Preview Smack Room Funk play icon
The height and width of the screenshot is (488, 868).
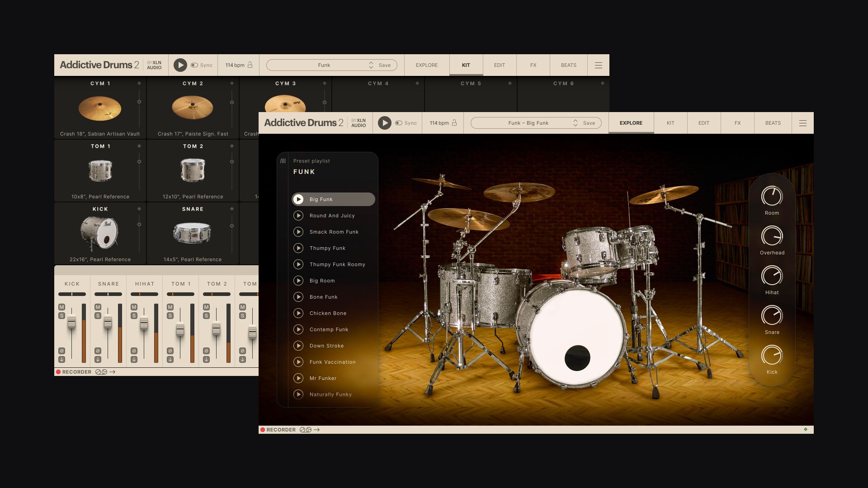tap(298, 232)
